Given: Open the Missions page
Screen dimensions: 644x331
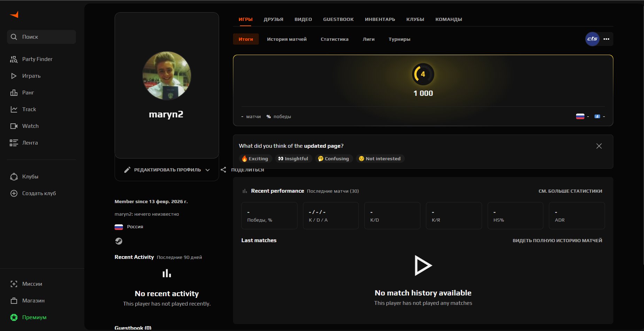Looking at the screenshot, I should coord(32,284).
